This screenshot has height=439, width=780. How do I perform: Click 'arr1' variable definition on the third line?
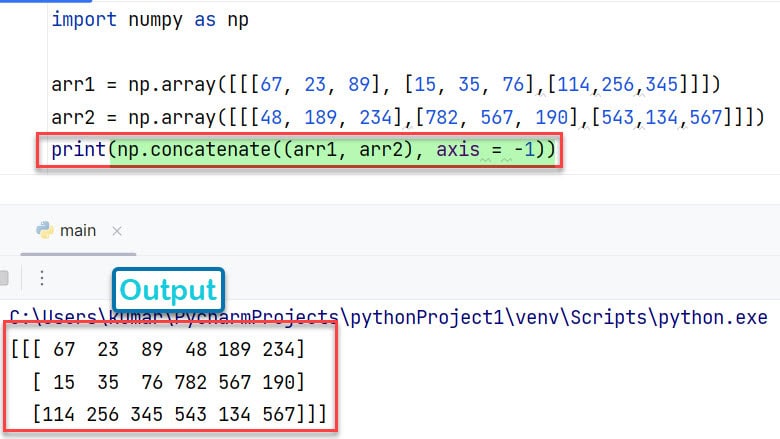[73, 85]
